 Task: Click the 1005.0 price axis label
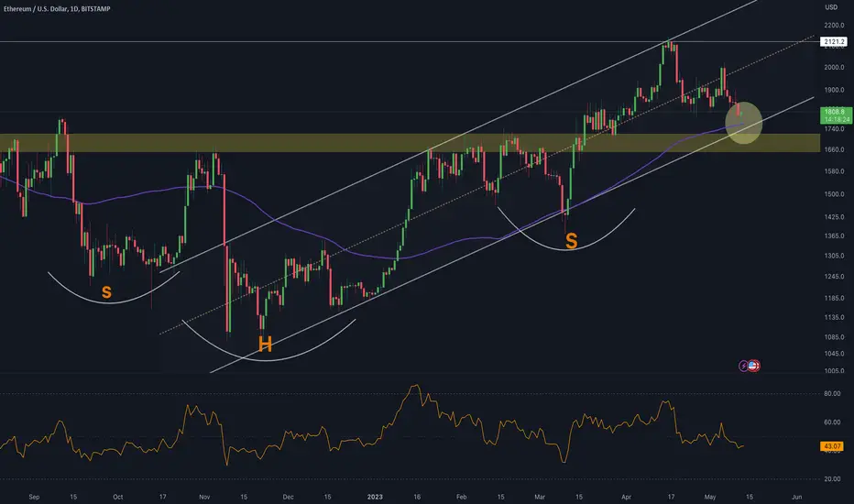pyautogui.click(x=834, y=371)
